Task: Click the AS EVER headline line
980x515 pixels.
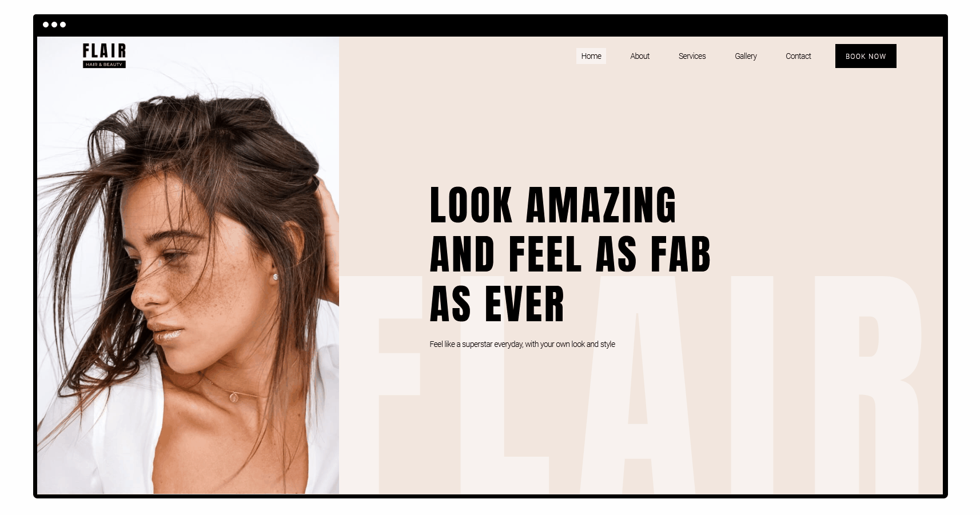Action: [x=497, y=304]
